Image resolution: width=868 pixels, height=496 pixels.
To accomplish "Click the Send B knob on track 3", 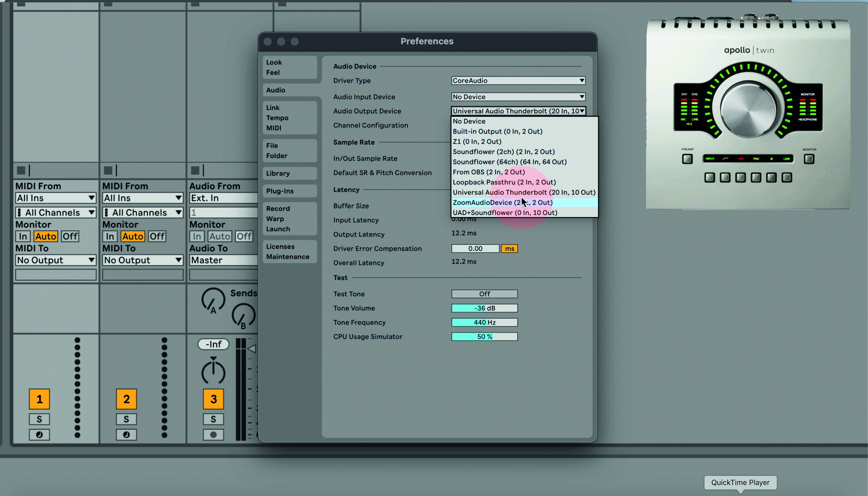I will pyautogui.click(x=243, y=316).
